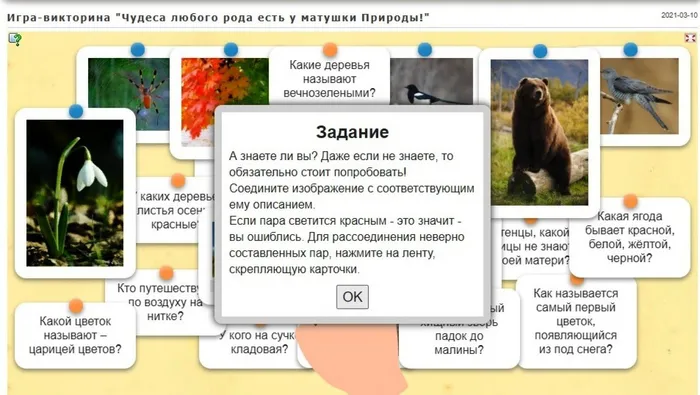Click the blue pin on the bear card
Screen dimensions: 700x395
(x=540, y=51)
